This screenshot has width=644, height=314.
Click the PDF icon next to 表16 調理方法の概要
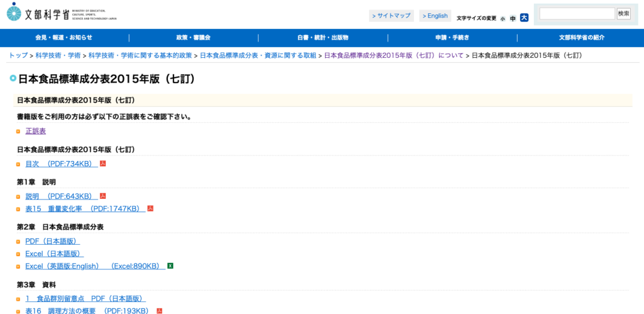tap(159, 311)
